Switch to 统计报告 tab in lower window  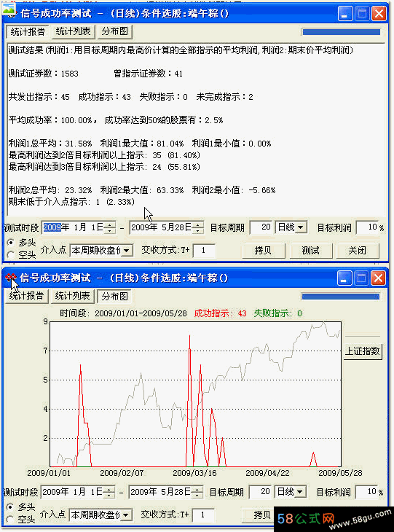pyautogui.click(x=26, y=296)
